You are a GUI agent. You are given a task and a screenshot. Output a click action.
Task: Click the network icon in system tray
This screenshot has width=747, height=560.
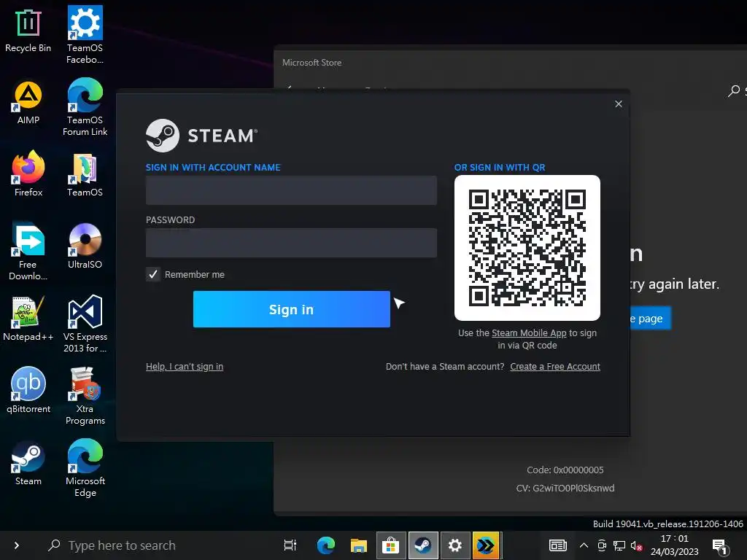click(x=619, y=545)
